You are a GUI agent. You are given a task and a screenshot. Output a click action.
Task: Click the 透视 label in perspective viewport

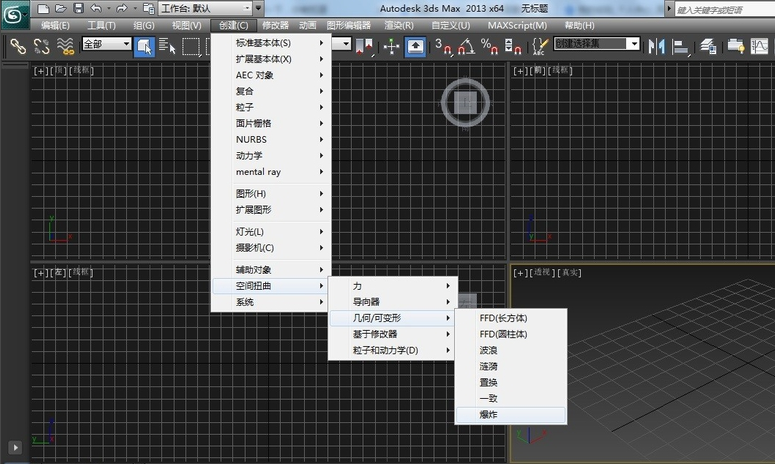542,272
